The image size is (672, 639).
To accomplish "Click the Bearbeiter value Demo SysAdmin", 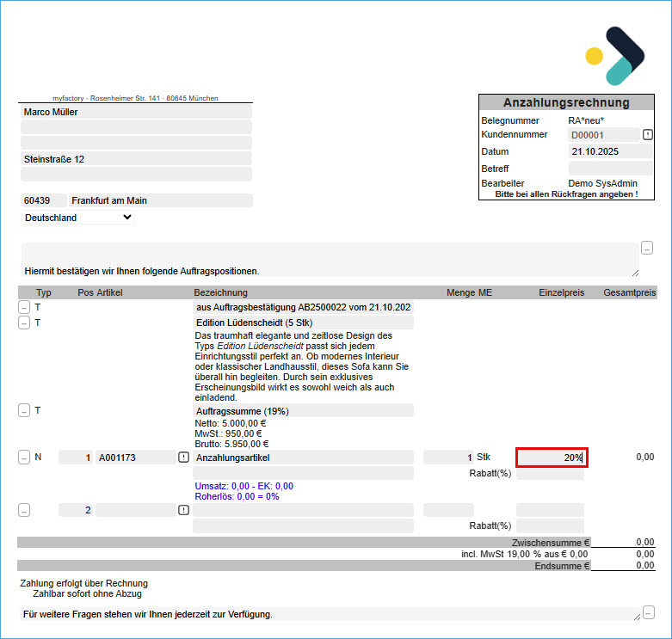I will click(x=602, y=183).
